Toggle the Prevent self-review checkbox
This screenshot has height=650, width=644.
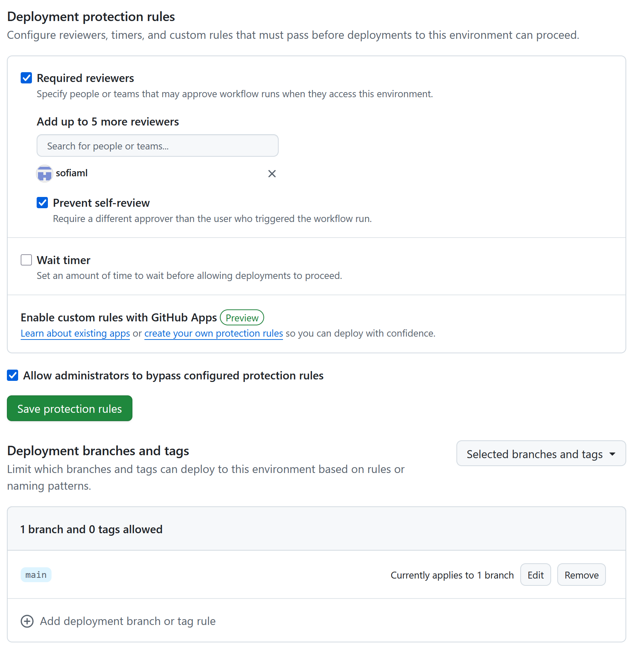[x=42, y=203]
